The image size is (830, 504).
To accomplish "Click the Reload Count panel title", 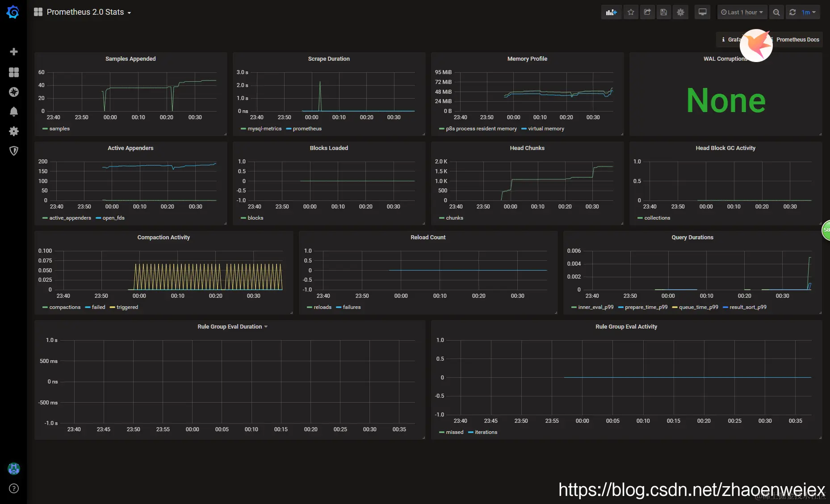I will click(428, 237).
